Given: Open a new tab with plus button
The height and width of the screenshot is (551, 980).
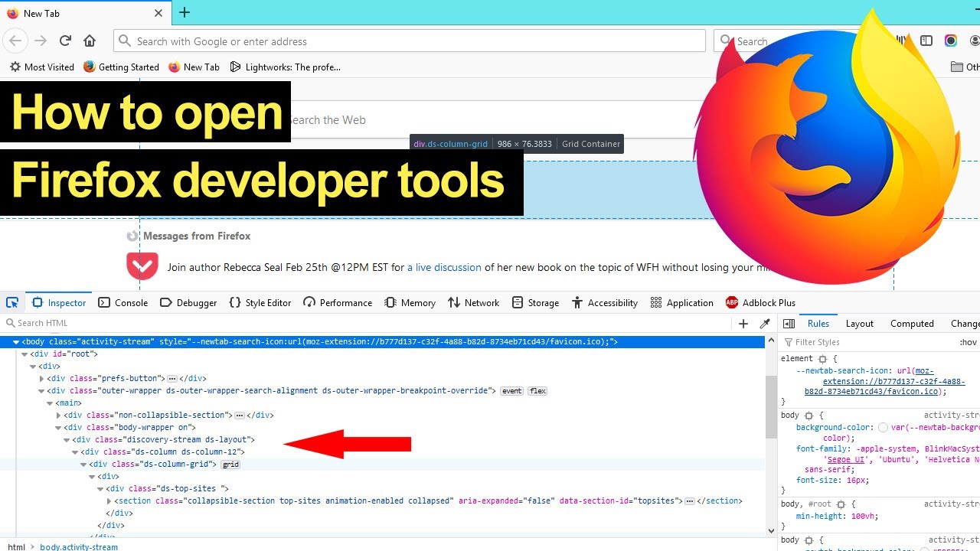Looking at the screenshot, I should (185, 12).
